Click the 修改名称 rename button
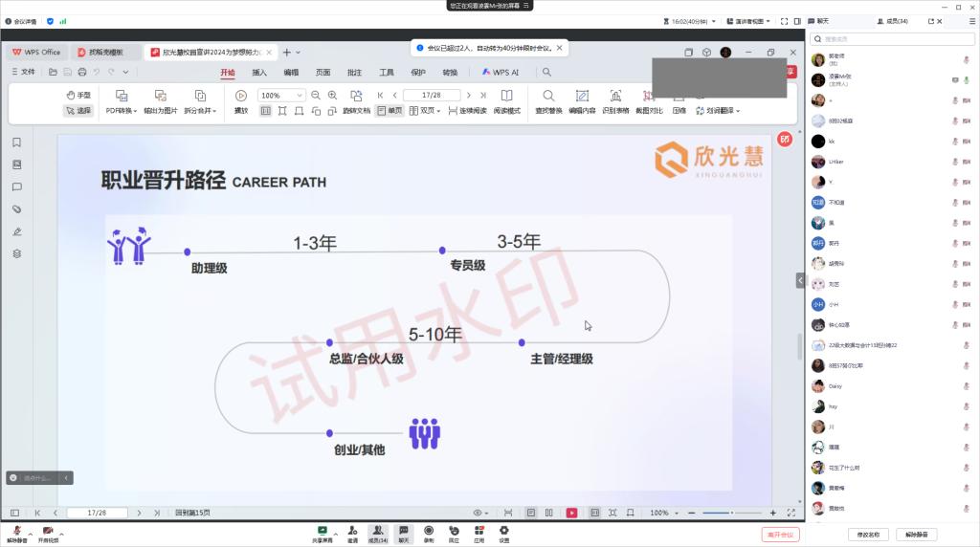The height and width of the screenshot is (547, 980). pyautogui.click(x=868, y=535)
